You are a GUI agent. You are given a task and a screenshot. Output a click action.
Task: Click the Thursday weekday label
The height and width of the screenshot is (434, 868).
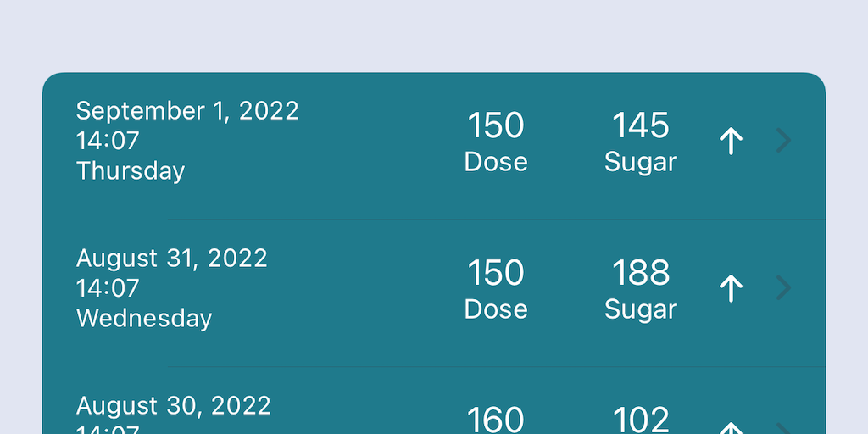[131, 171]
